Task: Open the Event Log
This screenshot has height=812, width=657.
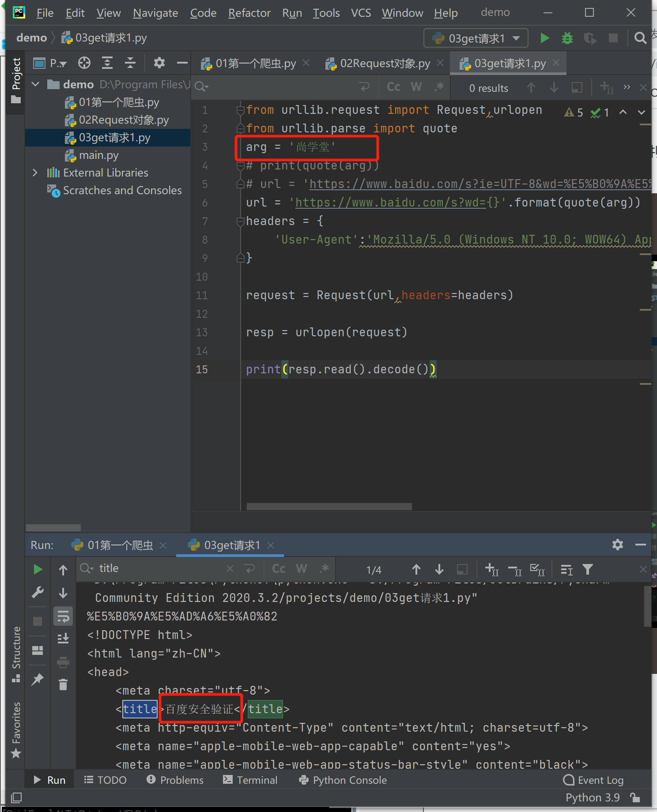Action: pyautogui.click(x=593, y=780)
